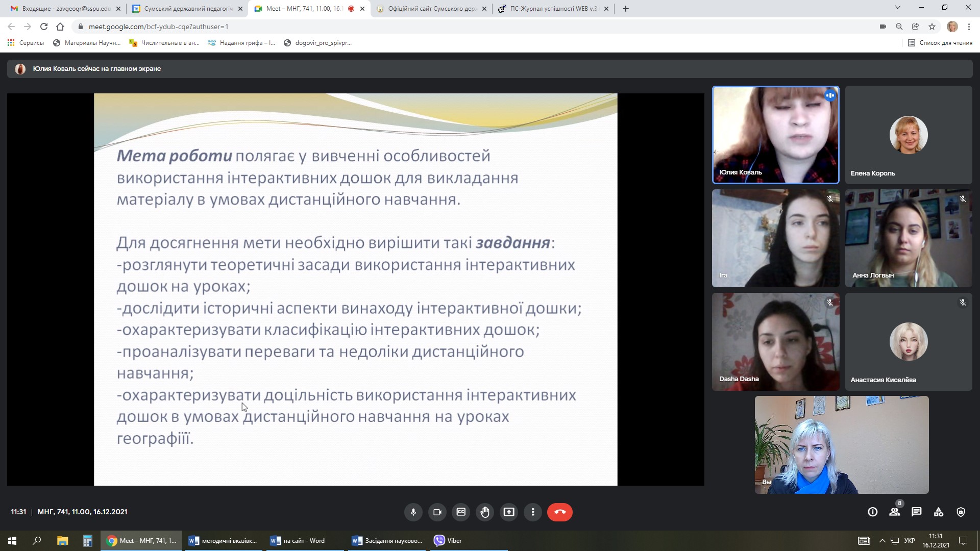The height and width of the screenshot is (551, 980).
Task: Show participants list icon
Action: click(895, 512)
